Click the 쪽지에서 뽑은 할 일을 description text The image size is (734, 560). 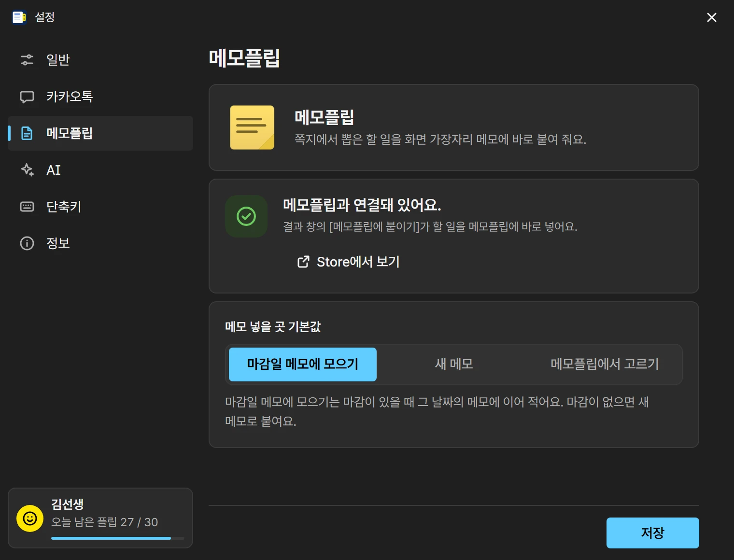pyautogui.click(x=440, y=140)
